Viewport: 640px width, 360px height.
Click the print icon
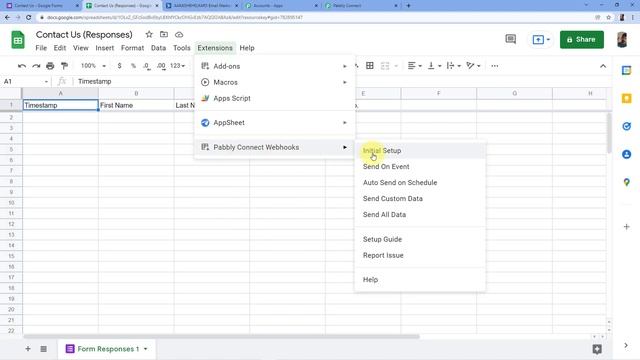[50, 66]
